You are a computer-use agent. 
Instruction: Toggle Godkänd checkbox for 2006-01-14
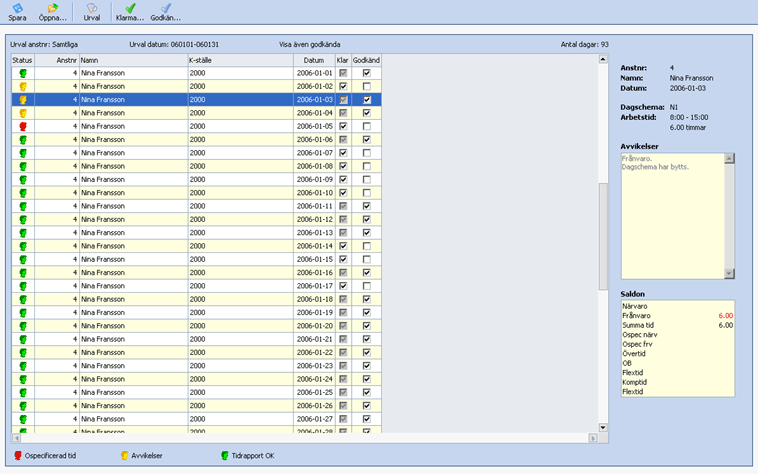click(366, 246)
